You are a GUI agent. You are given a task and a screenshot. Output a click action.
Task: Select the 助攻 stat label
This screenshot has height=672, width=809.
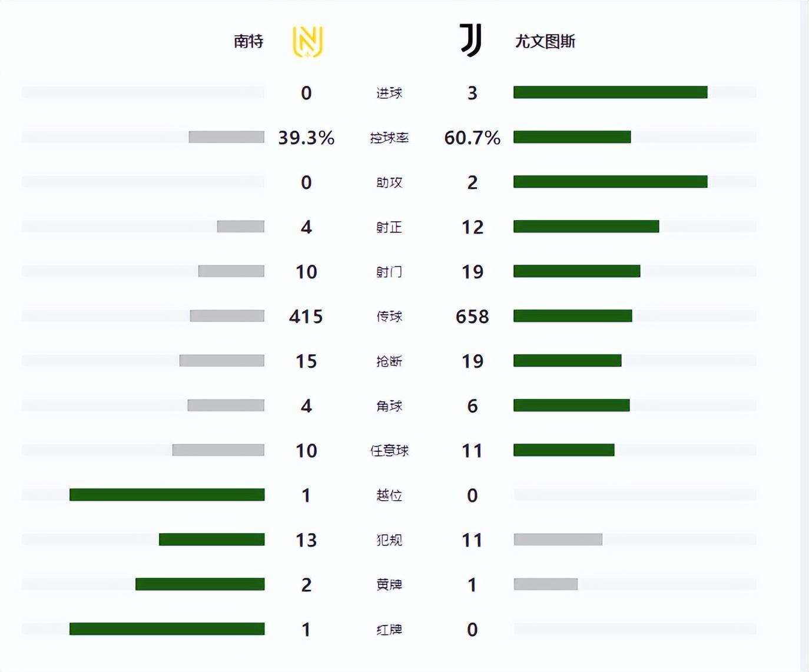(389, 182)
